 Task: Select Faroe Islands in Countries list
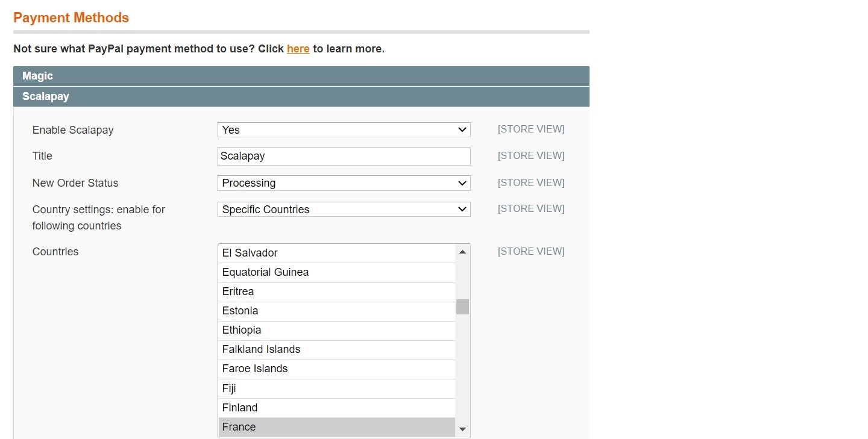[337, 369]
